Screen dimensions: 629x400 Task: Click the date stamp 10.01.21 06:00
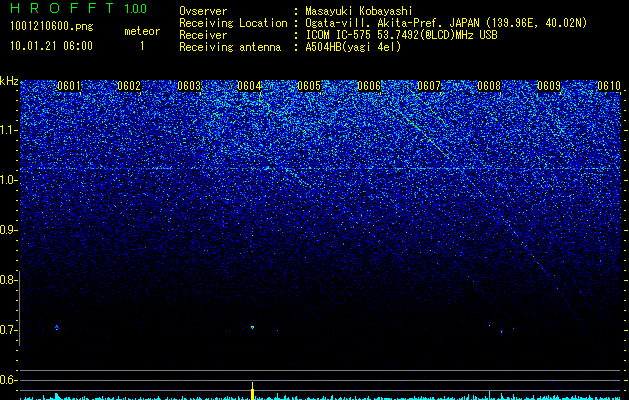pyautogui.click(x=51, y=46)
